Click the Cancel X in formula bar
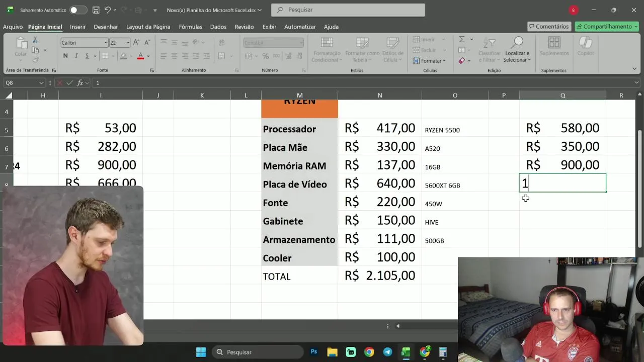Screen dimensions: 644x362 click(60, 83)
